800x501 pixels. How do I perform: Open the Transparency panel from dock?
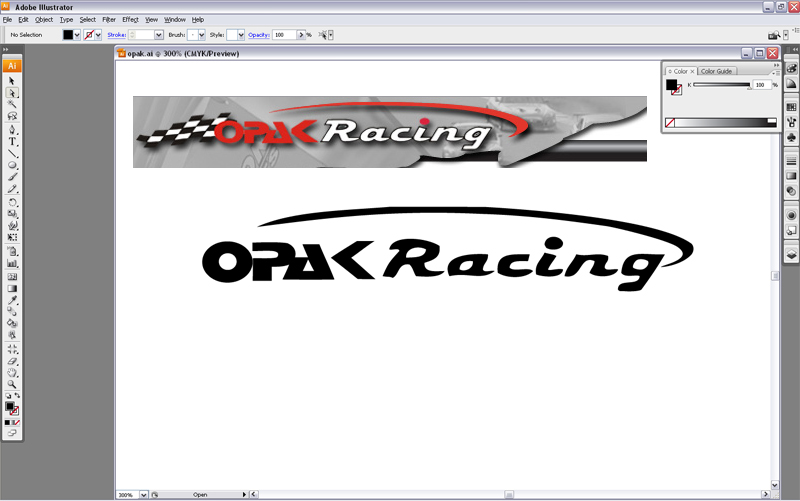pos(791,191)
